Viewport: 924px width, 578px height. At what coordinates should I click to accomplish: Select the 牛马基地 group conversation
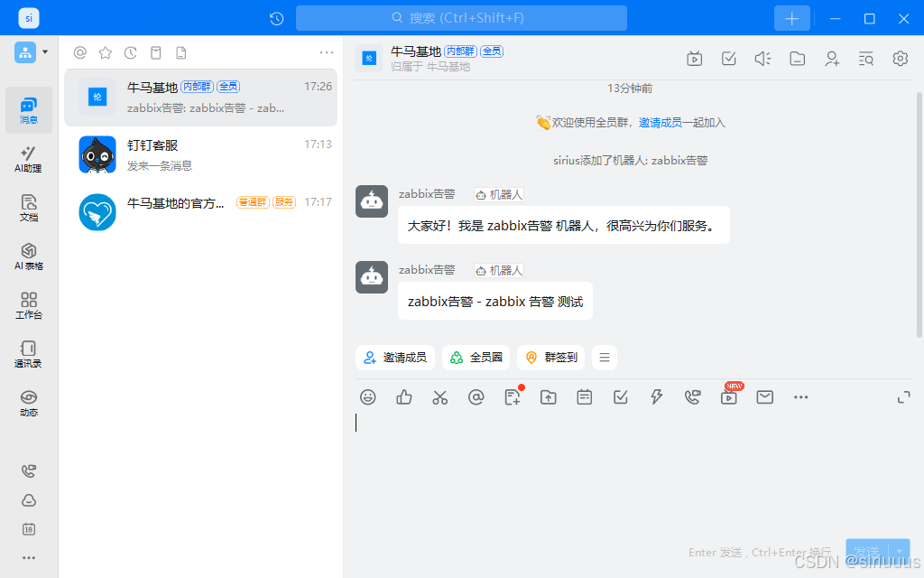coord(201,98)
